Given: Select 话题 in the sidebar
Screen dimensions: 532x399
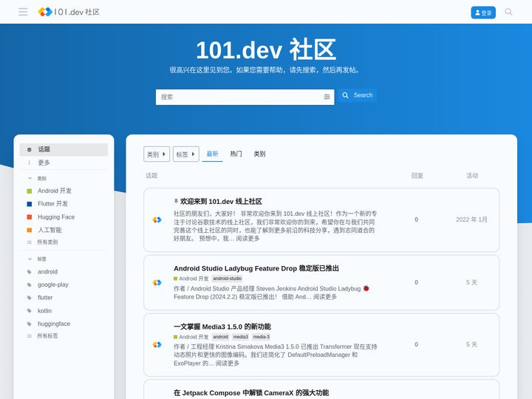Looking at the screenshot, I should pyautogui.click(x=64, y=149).
